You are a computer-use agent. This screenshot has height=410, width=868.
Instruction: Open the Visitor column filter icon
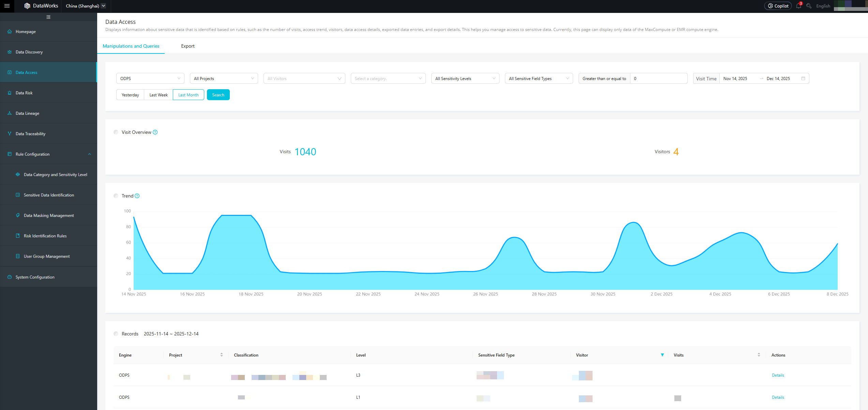click(662, 355)
